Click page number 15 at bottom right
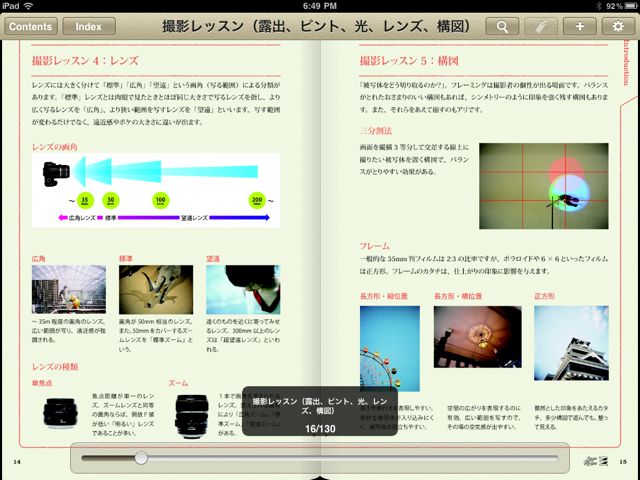Image resolution: width=640 pixels, height=480 pixels. (x=623, y=462)
